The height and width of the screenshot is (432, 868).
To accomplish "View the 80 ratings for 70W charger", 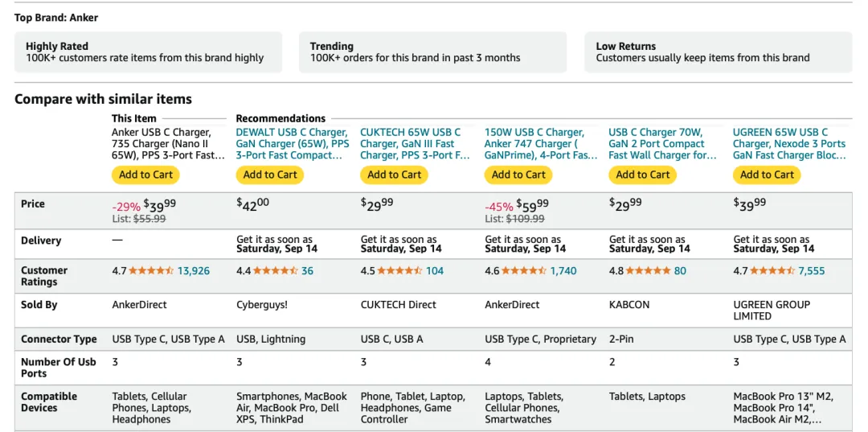I will click(x=680, y=271).
